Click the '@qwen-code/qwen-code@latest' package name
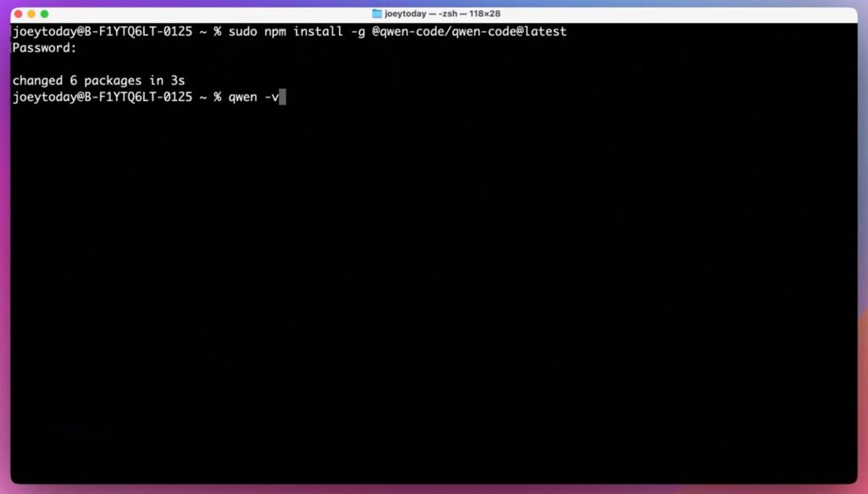 (x=469, y=31)
